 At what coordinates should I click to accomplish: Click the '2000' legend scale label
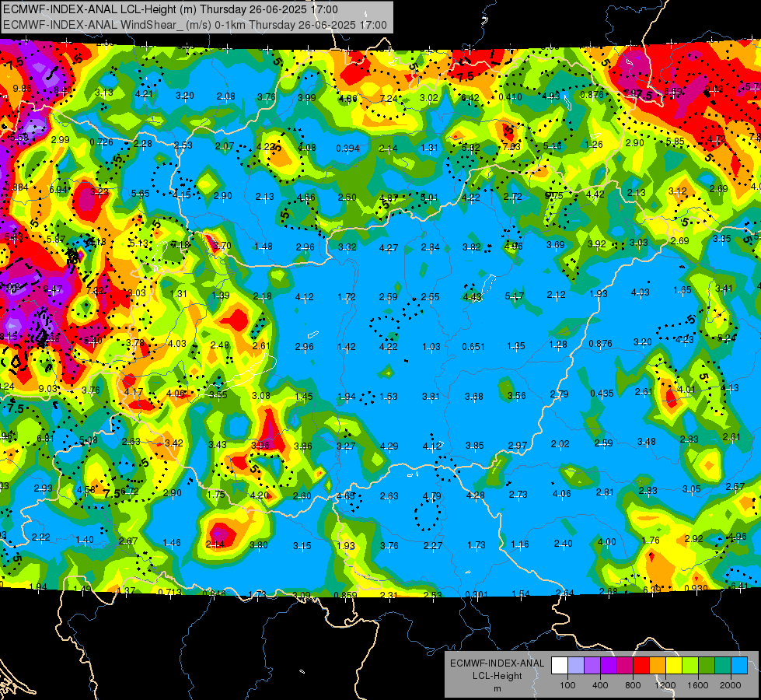(x=731, y=685)
